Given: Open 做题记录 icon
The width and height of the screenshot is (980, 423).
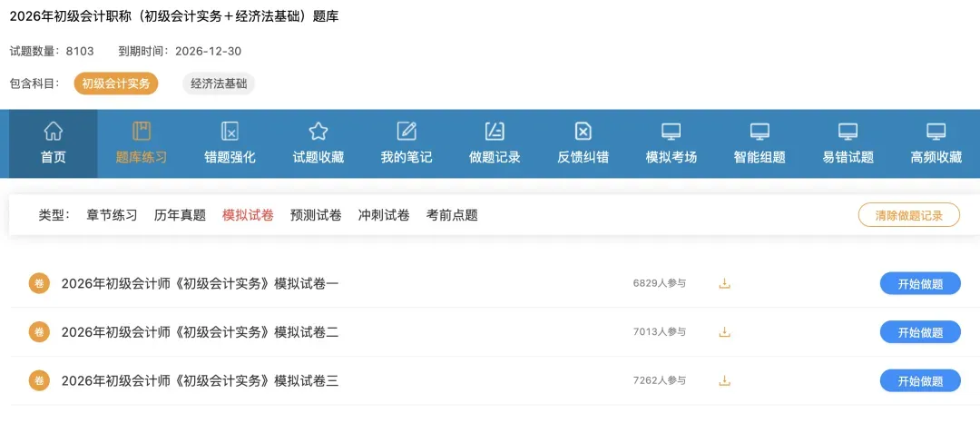Looking at the screenshot, I should [495, 132].
